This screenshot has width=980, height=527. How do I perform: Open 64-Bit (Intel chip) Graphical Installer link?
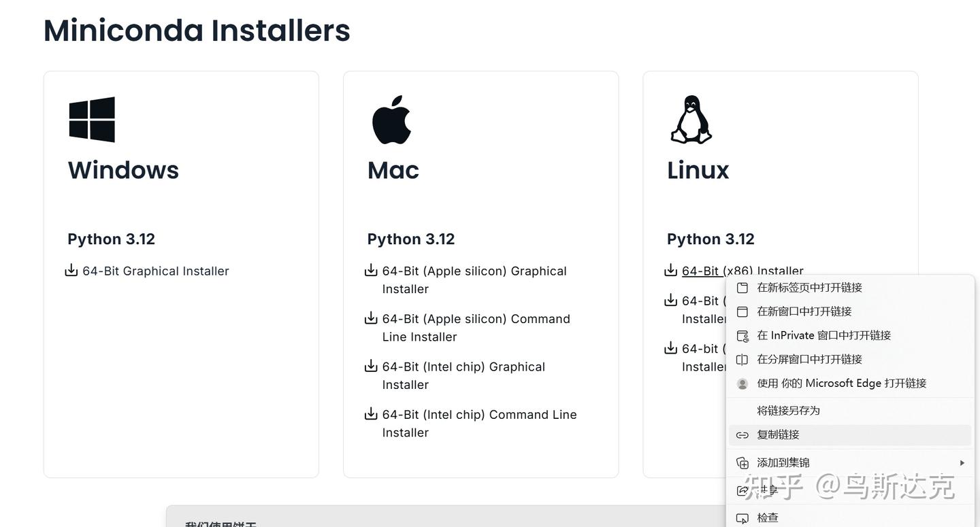[463, 375]
